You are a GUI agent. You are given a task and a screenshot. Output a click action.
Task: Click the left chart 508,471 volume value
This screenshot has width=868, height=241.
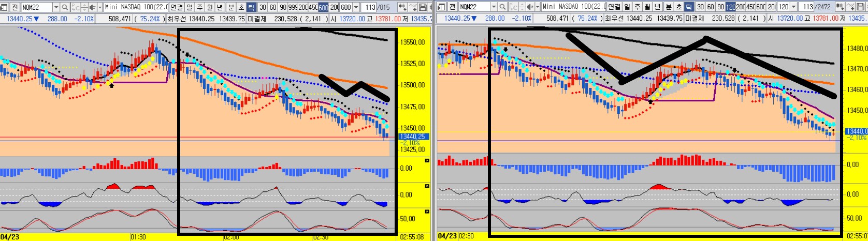click(119, 19)
